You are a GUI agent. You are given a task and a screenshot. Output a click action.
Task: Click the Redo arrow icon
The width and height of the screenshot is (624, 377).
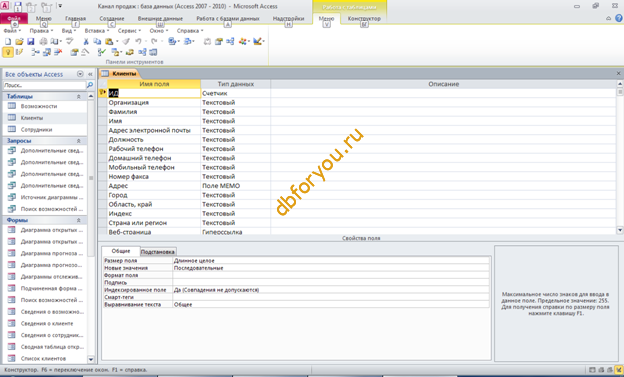tap(154, 41)
